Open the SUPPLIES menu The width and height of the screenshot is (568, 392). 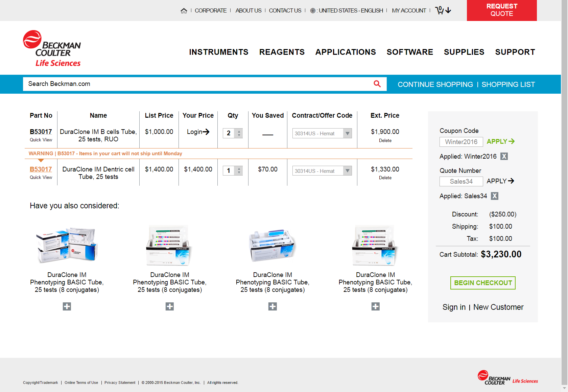pos(464,52)
